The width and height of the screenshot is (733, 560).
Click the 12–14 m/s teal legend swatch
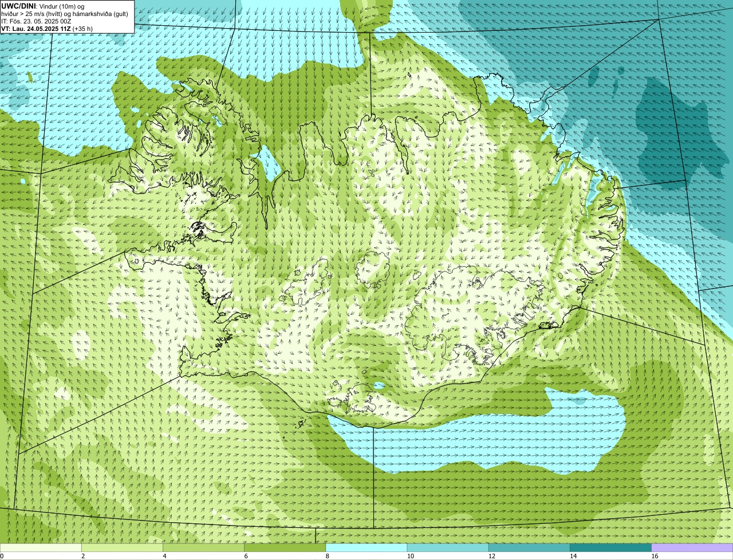tap(529, 547)
